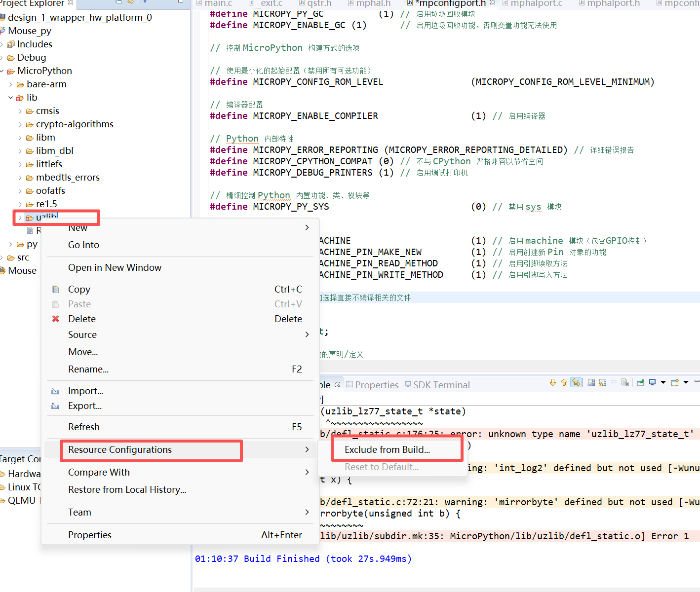Jump to next error in console
Image resolution: width=700 pixels, height=592 pixels.
click(553, 383)
